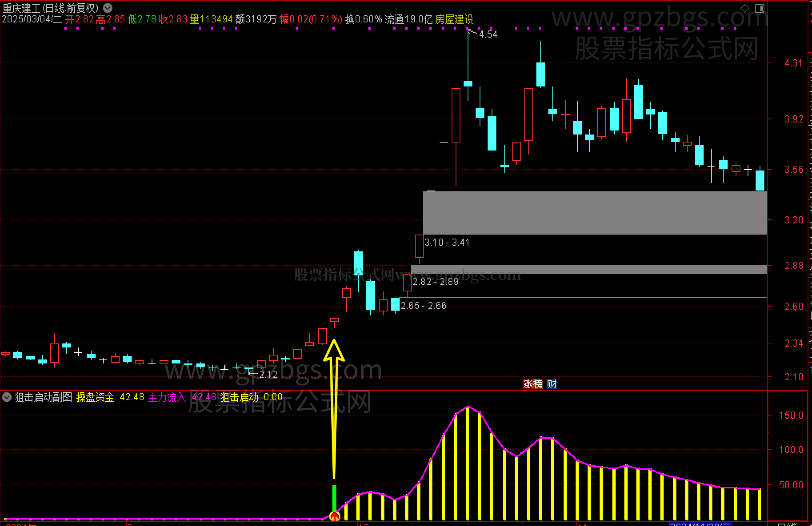Open the 狙击启动副图 indicator settings circle icon

(7, 397)
